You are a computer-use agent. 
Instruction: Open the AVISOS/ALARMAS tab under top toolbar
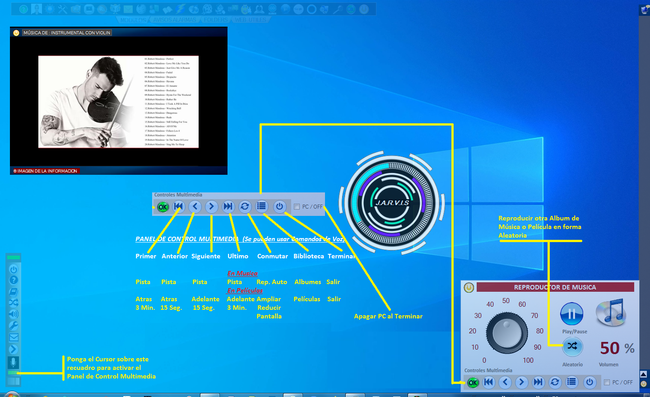[174, 19]
